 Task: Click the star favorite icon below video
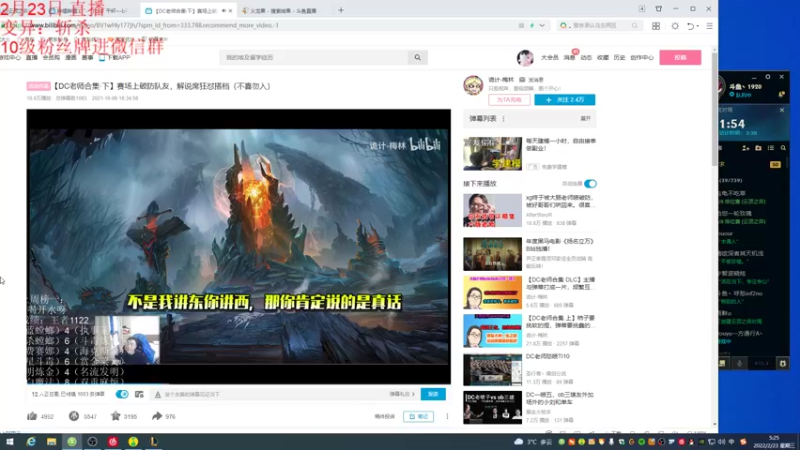(x=116, y=416)
